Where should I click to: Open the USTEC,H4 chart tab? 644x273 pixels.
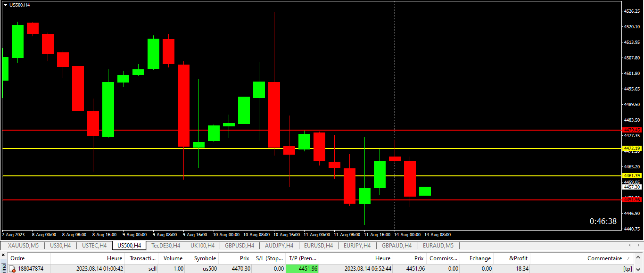coord(94,246)
